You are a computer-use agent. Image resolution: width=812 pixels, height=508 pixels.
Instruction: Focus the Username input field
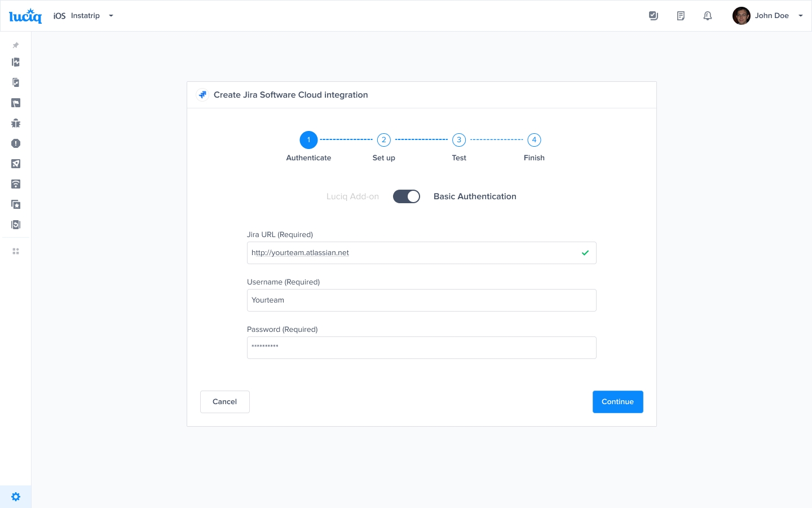pyautogui.click(x=421, y=300)
